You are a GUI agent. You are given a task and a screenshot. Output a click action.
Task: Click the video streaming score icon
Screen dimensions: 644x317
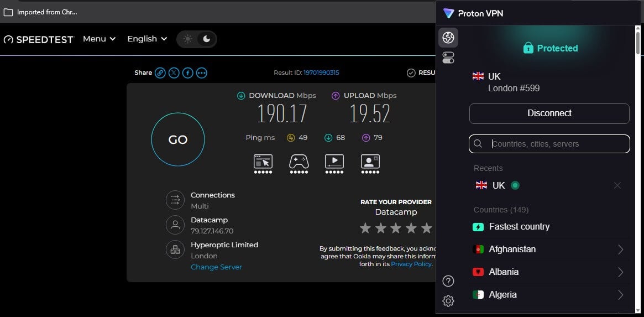click(334, 164)
